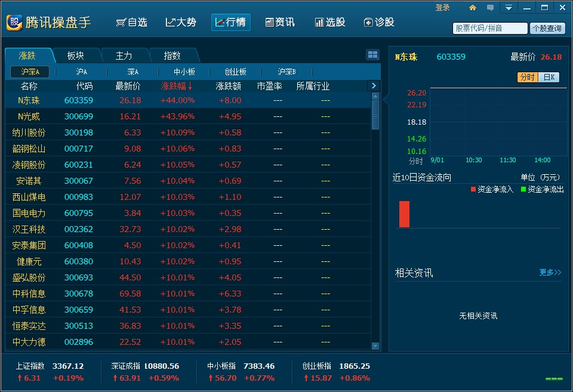This screenshot has height=392, width=573.
Task: Select the 安泰集团 stock row
Action: coord(188,245)
